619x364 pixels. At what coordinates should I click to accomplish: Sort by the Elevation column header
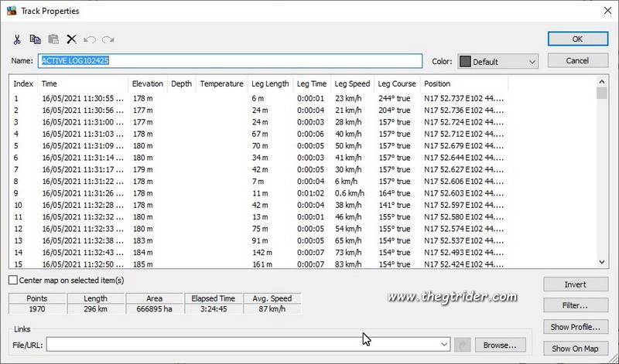[x=147, y=83]
